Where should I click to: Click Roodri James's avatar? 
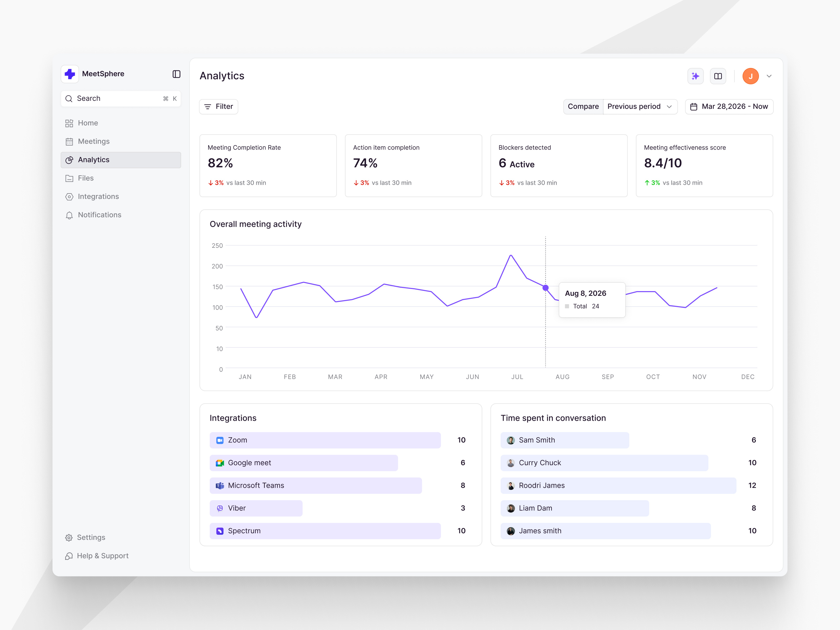coord(511,486)
